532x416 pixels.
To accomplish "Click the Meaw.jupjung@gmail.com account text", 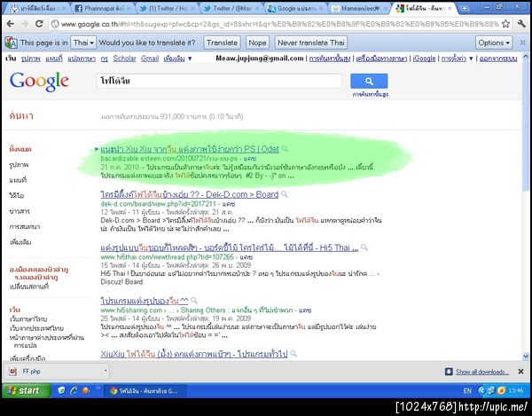I will coord(260,59).
